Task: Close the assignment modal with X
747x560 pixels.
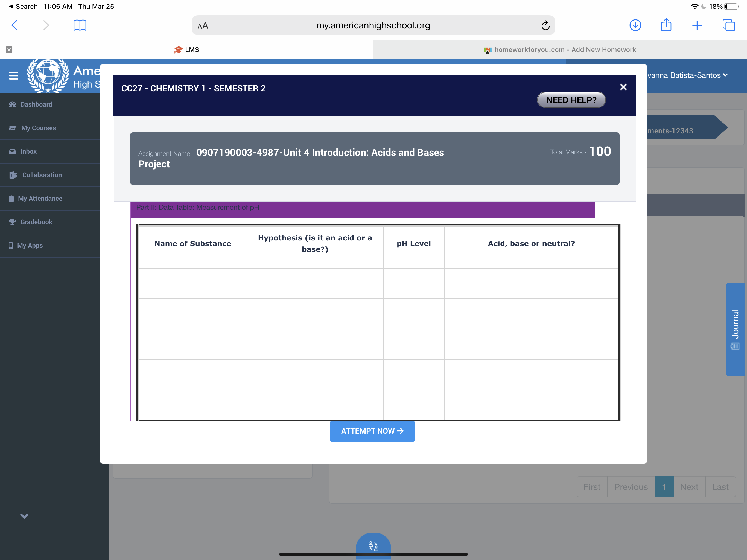Action: [x=623, y=87]
